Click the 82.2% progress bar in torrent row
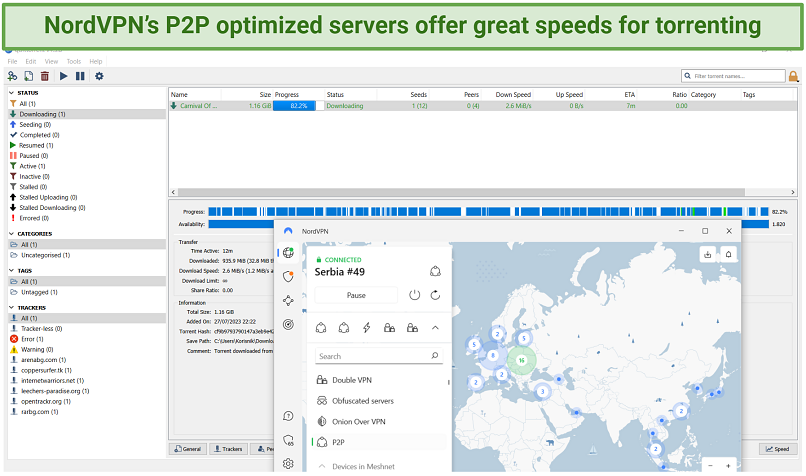The width and height of the screenshot is (806, 476). click(x=298, y=106)
